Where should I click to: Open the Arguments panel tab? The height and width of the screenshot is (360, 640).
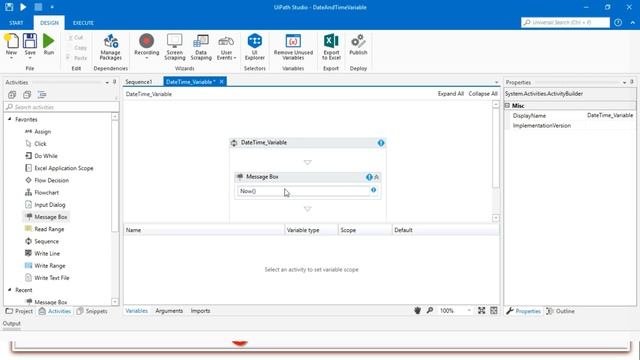tap(169, 311)
